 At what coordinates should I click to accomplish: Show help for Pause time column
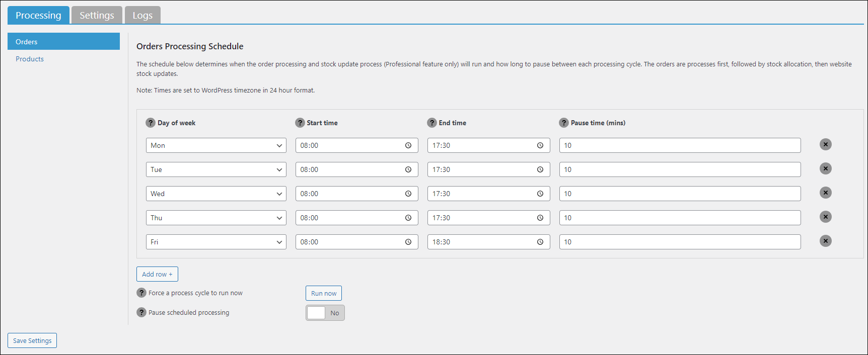(564, 123)
